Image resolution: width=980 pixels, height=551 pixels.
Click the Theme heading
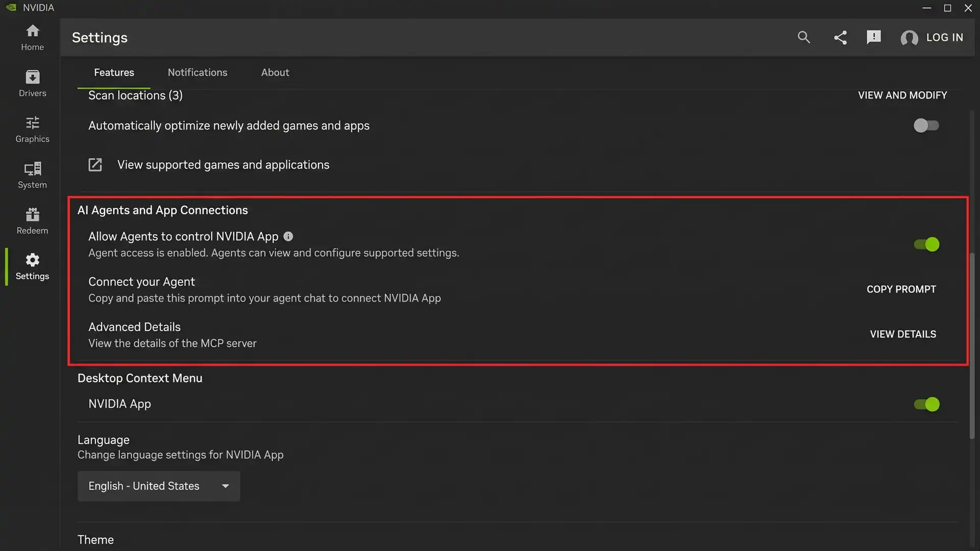[x=95, y=540]
